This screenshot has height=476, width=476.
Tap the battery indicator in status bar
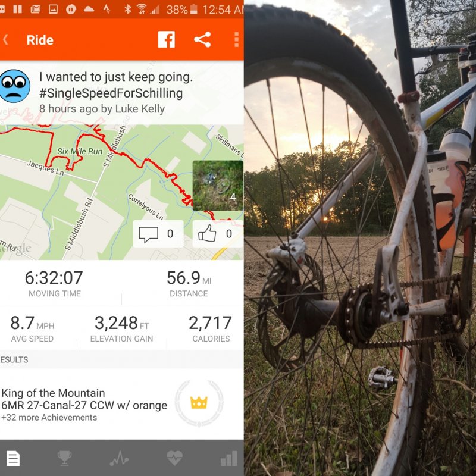click(x=194, y=10)
